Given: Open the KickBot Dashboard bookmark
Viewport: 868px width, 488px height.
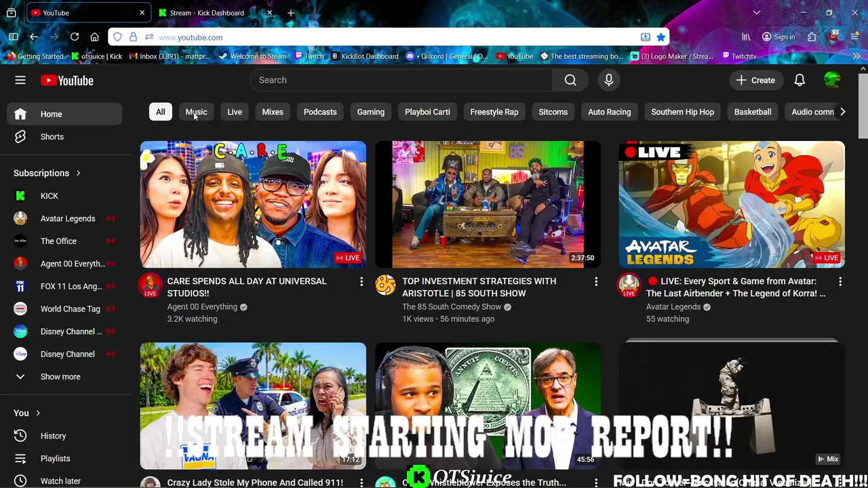Looking at the screenshot, I should [365, 56].
